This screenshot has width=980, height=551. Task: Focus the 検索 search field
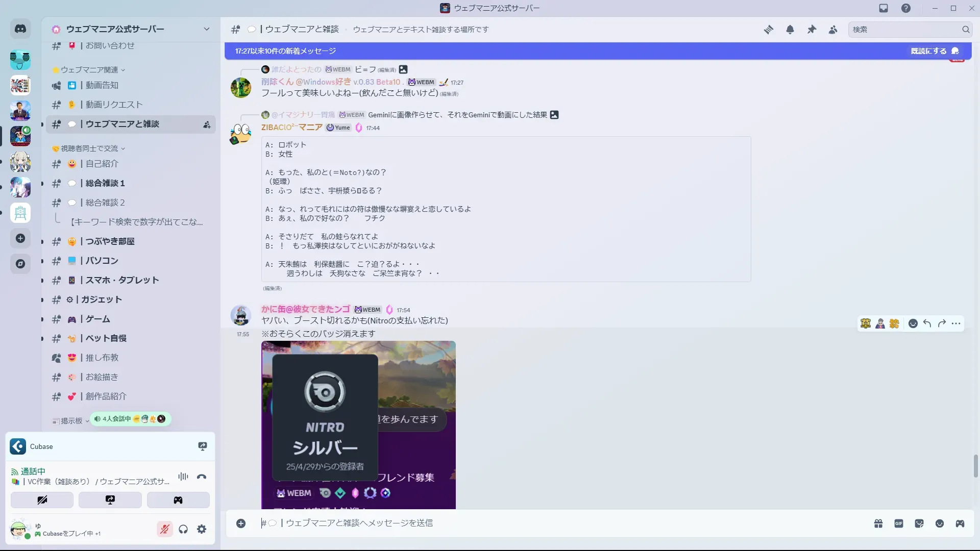[x=904, y=30]
